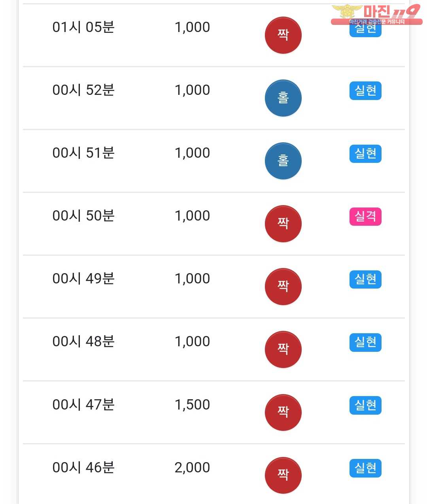The image size is (427, 504).
Task: Click the blue 홀 circle for 00시 51분
Action: click(283, 161)
